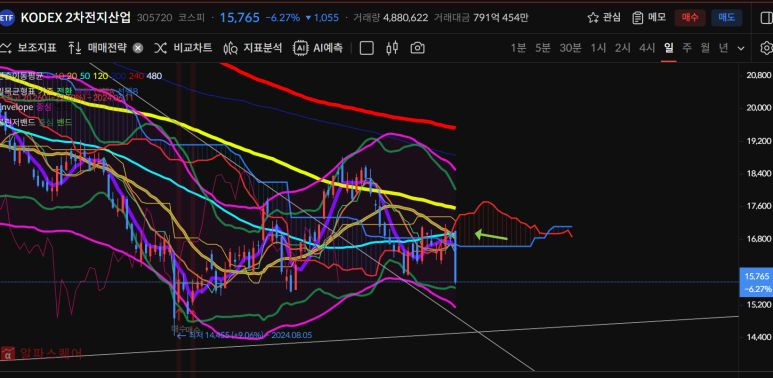Toggle 볼린저밴드 밴드 legend
Viewport: 773px width, 378px height.
point(64,122)
